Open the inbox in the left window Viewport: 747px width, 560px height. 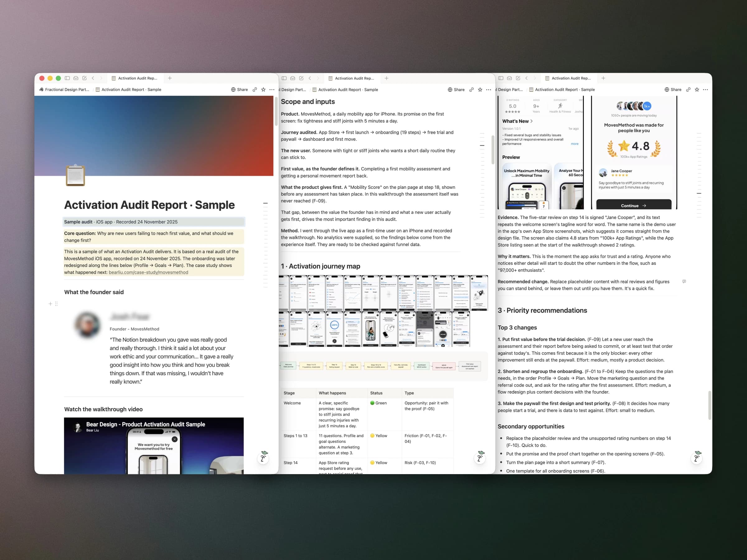coord(76,78)
